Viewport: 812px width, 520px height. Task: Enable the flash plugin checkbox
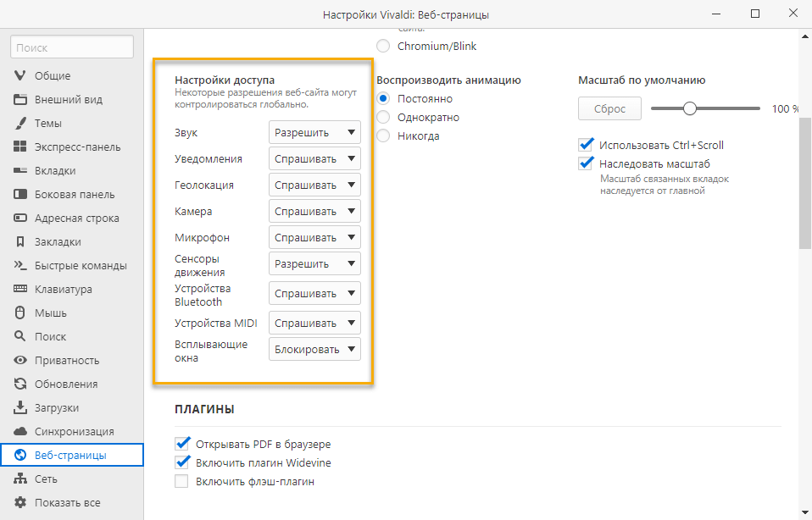pyautogui.click(x=181, y=482)
